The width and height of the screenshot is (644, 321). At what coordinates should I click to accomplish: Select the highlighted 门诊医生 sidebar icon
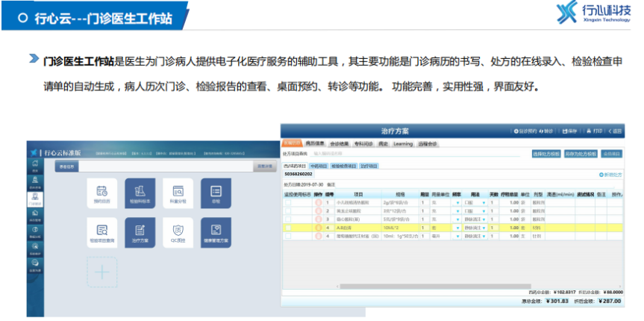[35, 199]
